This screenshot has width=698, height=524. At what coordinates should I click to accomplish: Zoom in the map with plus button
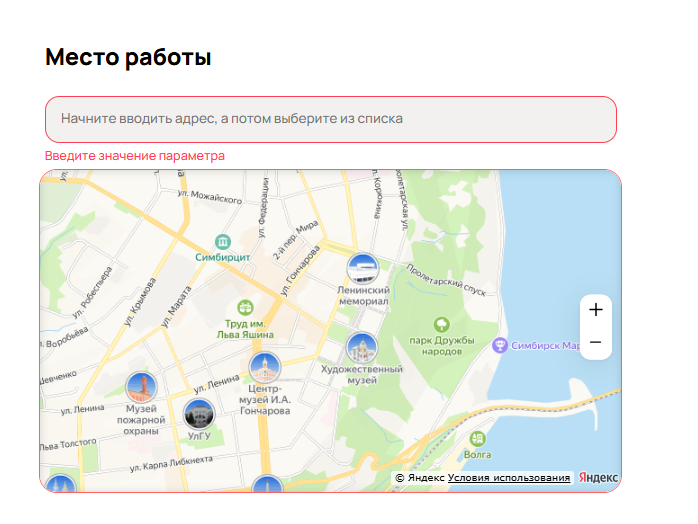click(x=596, y=310)
